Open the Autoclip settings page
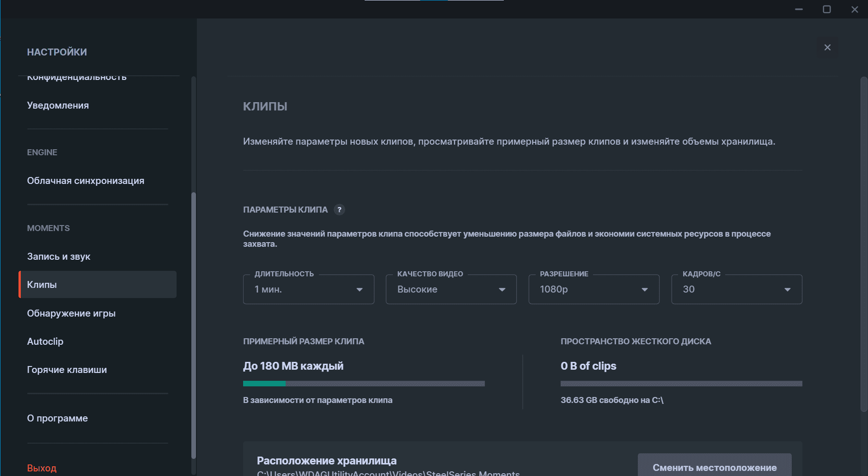This screenshot has width=868, height=476. coord(45,342)
